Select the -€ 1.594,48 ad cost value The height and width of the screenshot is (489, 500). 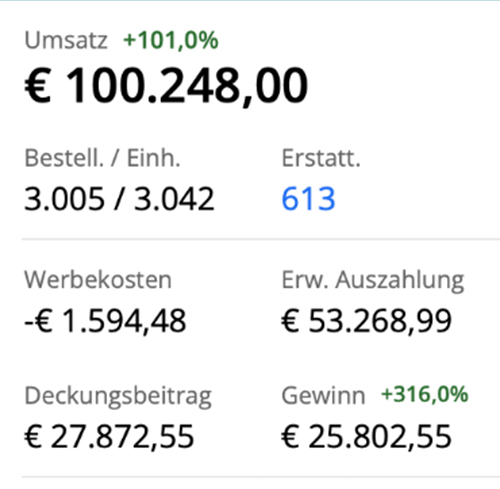105,321
